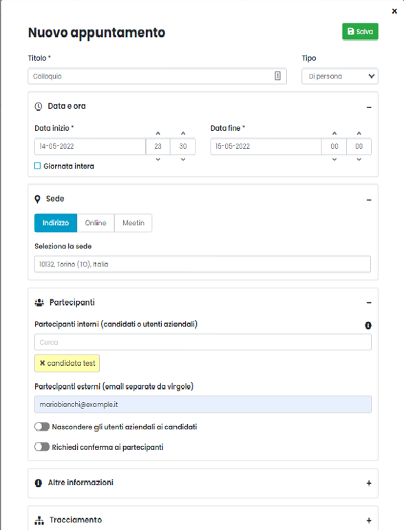Click the Data inizio date field
The width and height of the screenshot is (404, 532).
90,146
